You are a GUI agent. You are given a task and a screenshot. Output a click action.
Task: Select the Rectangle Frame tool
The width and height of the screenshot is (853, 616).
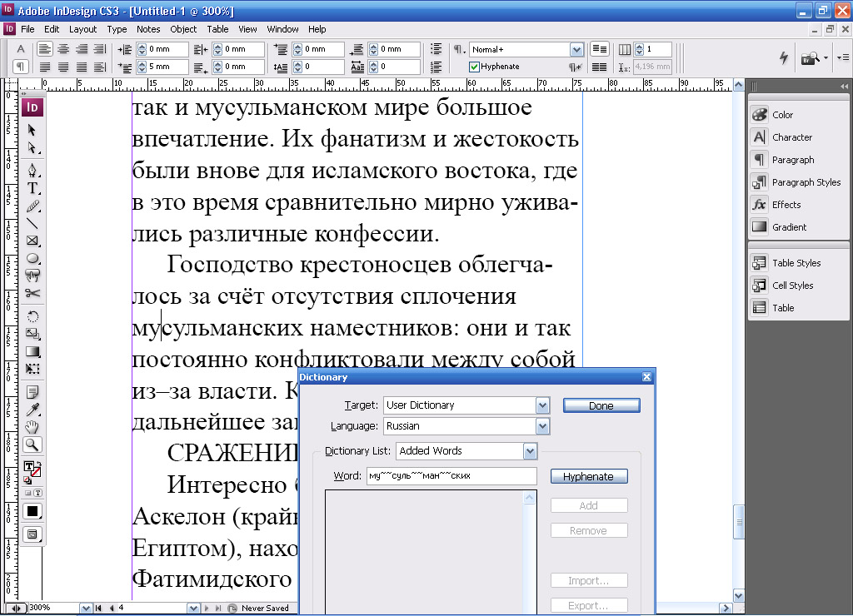tap(32, 241)
